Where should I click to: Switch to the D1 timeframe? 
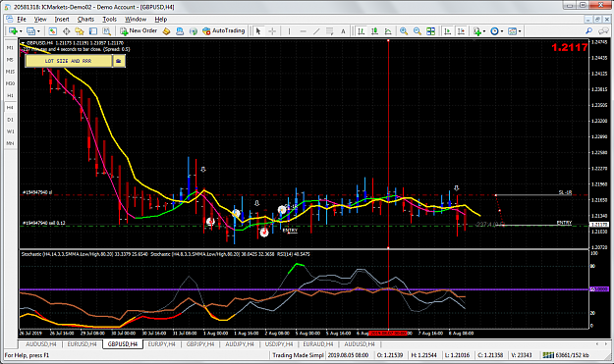click(x=10, y=120)
